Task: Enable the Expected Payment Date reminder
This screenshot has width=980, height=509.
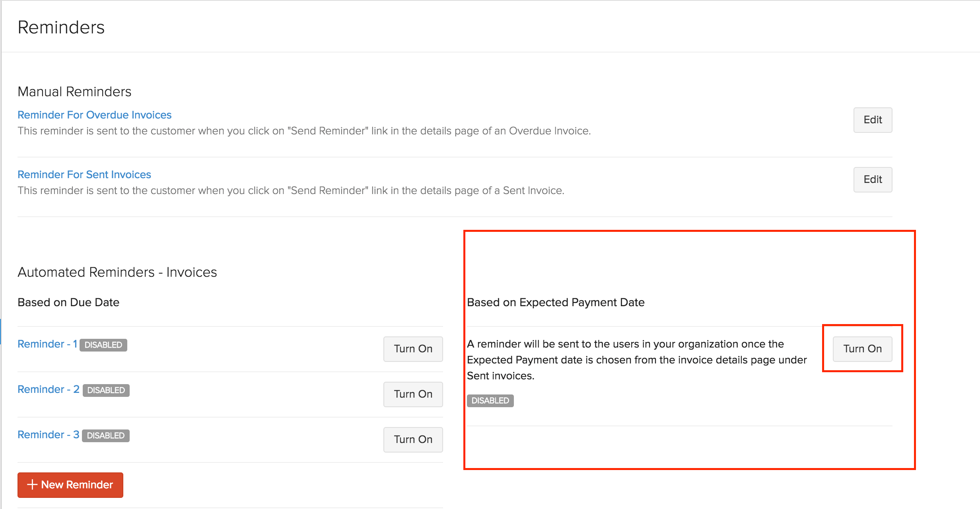Action: (863, 349)
